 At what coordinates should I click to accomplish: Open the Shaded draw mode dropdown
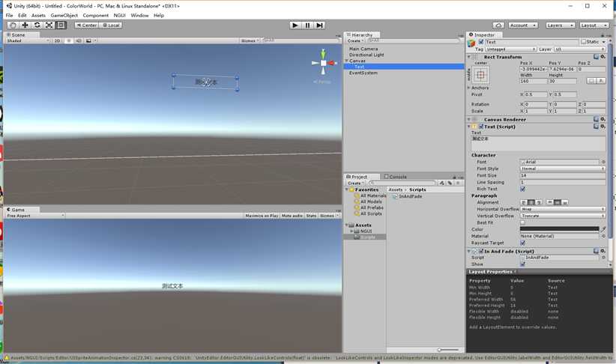(x=28, y=41)
